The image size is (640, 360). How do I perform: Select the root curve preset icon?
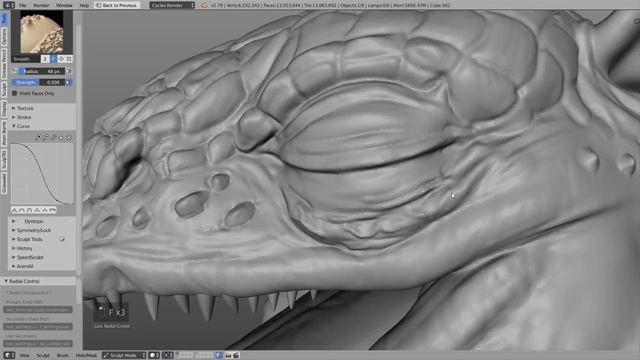(29, 211)
